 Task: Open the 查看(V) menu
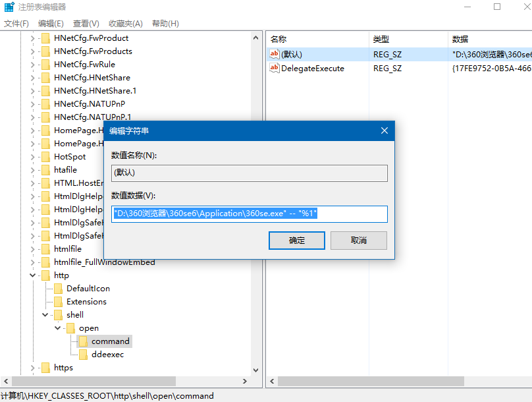(86, 24)
